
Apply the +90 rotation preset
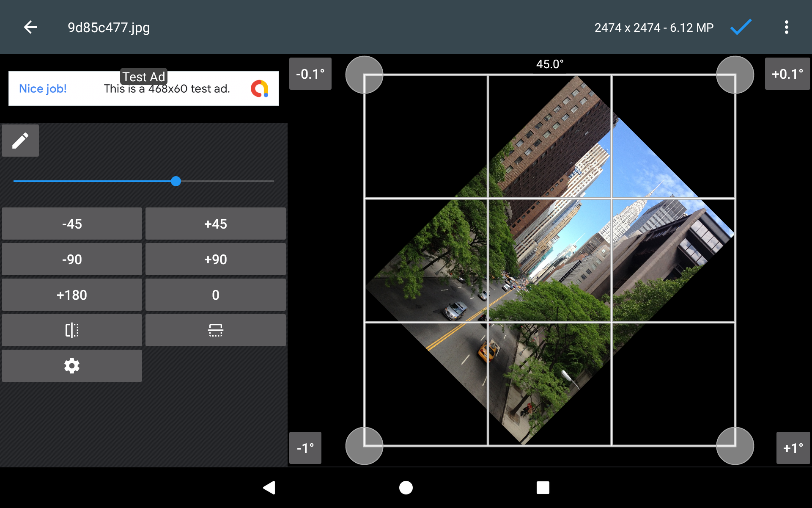point(216,259)
